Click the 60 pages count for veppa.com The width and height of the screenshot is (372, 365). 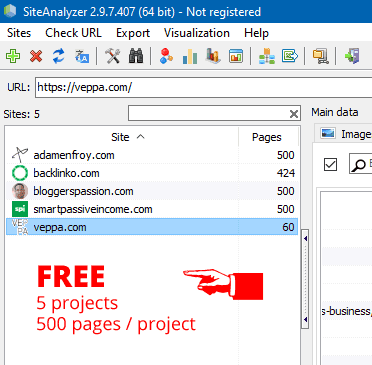click(x=288, y=227)
